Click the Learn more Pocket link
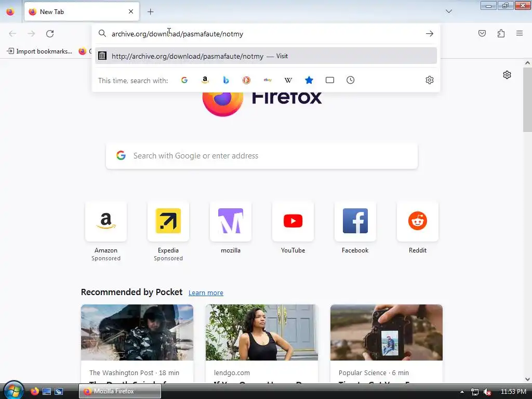532x399 pixels. tap(206, 293)
